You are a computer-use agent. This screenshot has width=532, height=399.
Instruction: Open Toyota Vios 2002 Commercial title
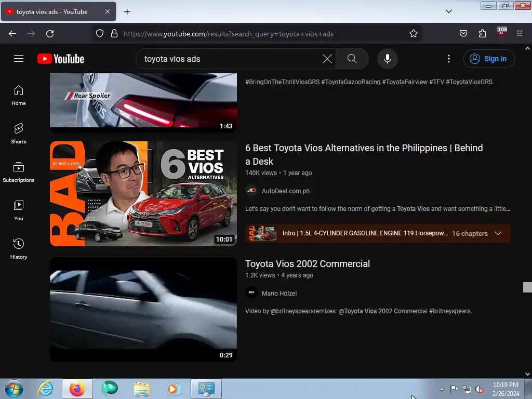[x=308, y=263]
